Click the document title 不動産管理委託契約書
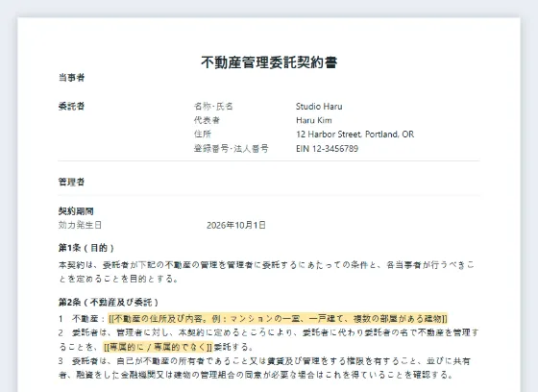Image resolution: width=538 pixels, height=392 pixels. [x=269, y=62]
